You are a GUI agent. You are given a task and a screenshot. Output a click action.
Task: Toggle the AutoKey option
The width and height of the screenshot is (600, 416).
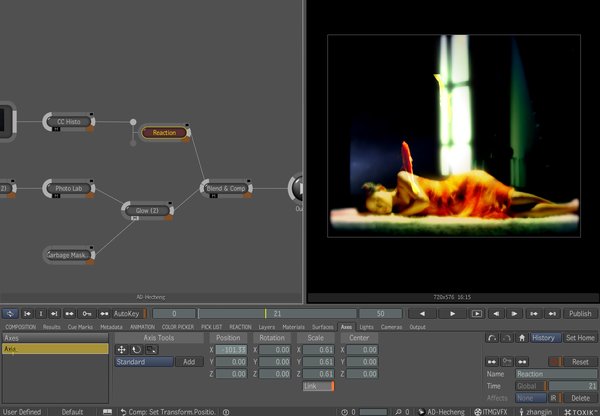coord(126,313)
